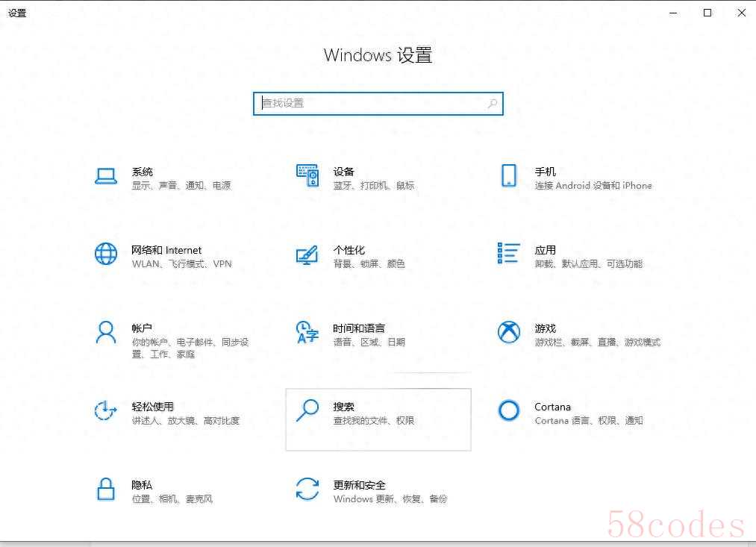Viewport: 756px width, 547px height.
Task: Focus the 查找设置 search field
Action: [378, 104]
